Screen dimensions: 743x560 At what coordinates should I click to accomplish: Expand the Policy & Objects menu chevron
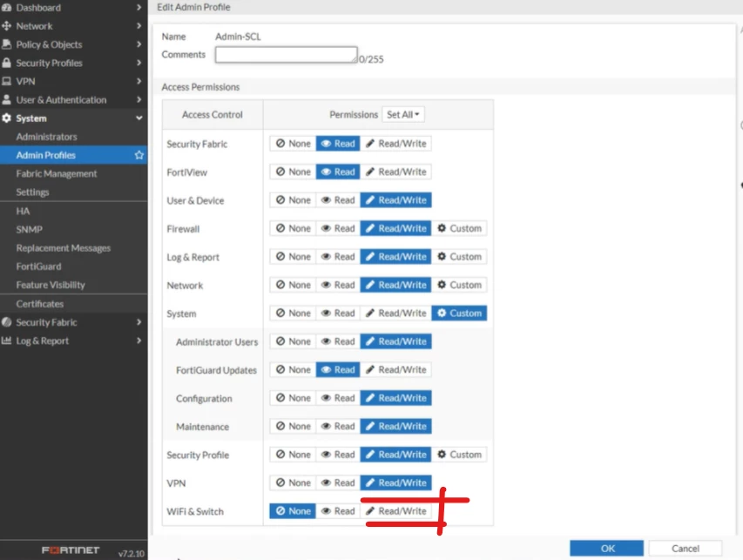[x=138, y=44]
